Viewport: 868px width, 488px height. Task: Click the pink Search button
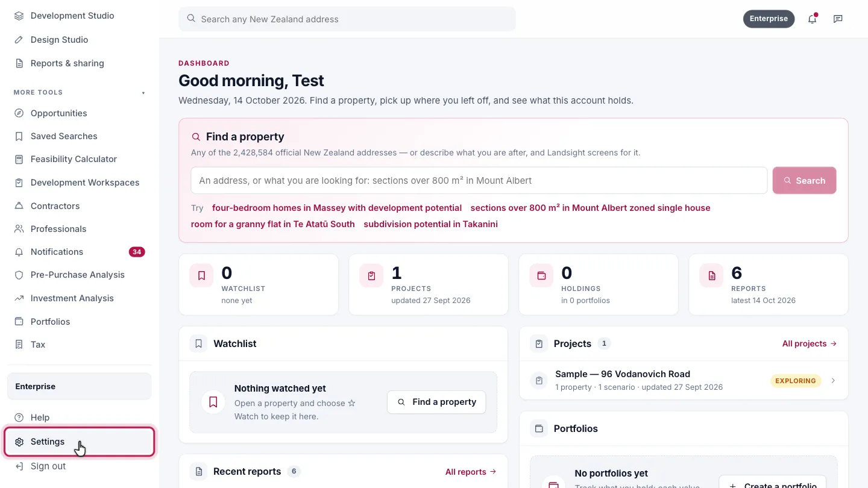point(804,180)
